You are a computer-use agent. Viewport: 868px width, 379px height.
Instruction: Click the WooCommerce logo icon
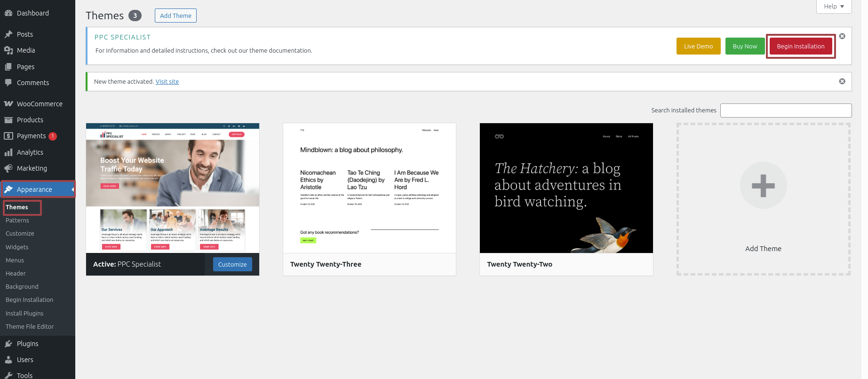(8, 104)
